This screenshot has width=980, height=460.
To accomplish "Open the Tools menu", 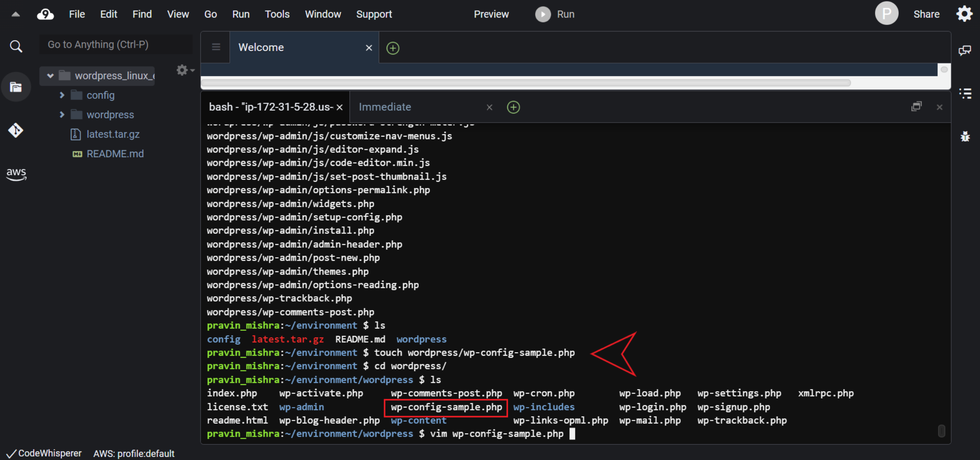I will pyautogui.click(x=277, y=14).
